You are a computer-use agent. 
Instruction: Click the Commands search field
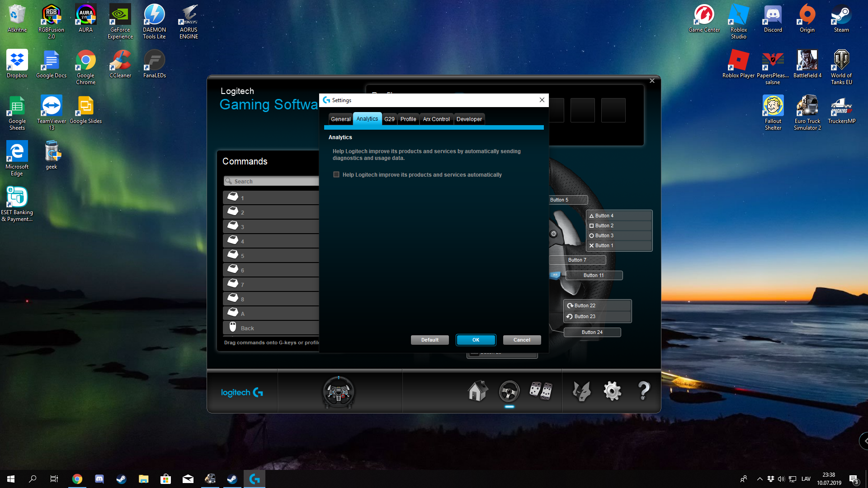(271, 181)
